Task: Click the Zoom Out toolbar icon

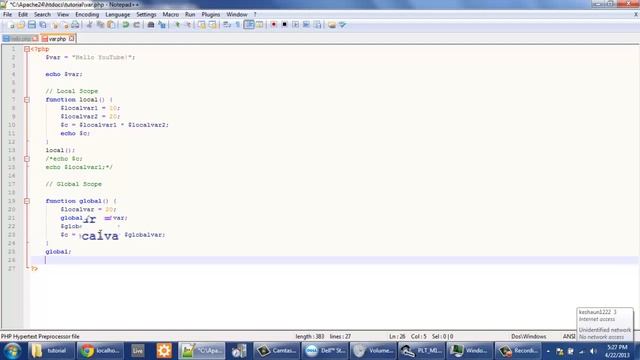Action: click(187, 25)
